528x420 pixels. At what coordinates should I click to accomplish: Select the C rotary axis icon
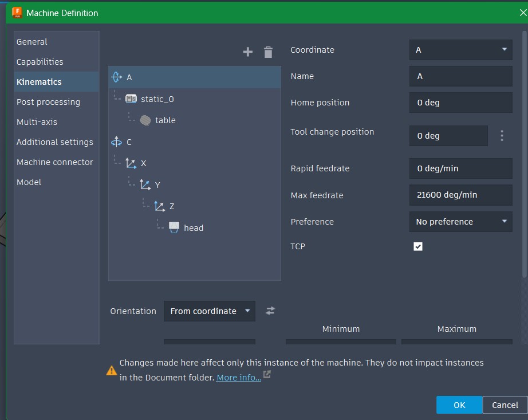tap(117, 142)
